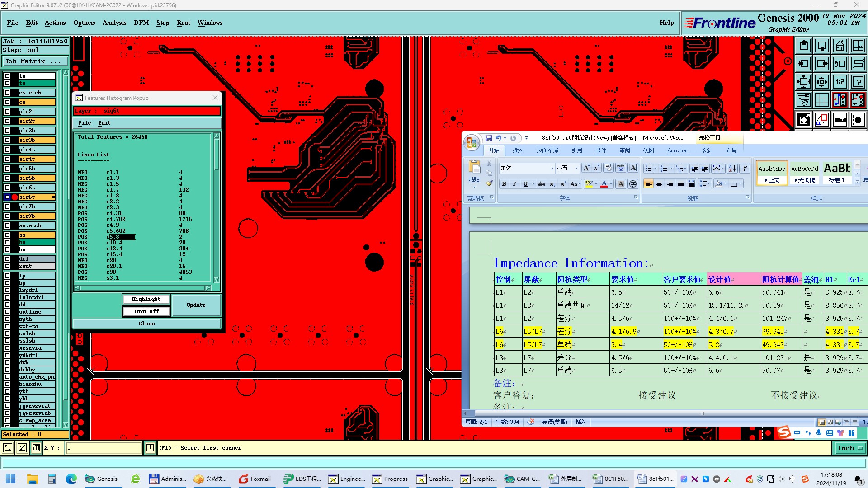Switch to the 页面布局 ribbon tab
Image resolution: width=868 pixels, height=488 pixels.
coord(547,150)
